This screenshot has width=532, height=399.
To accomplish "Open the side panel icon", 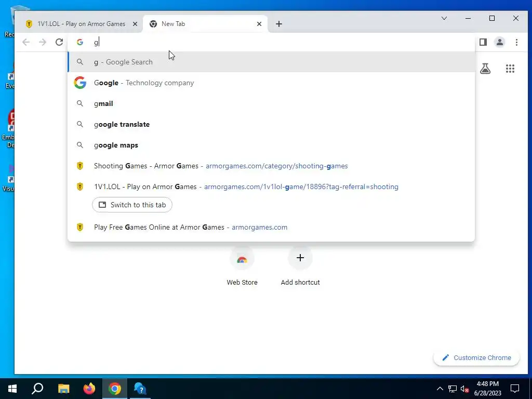I will pos(483,42).
